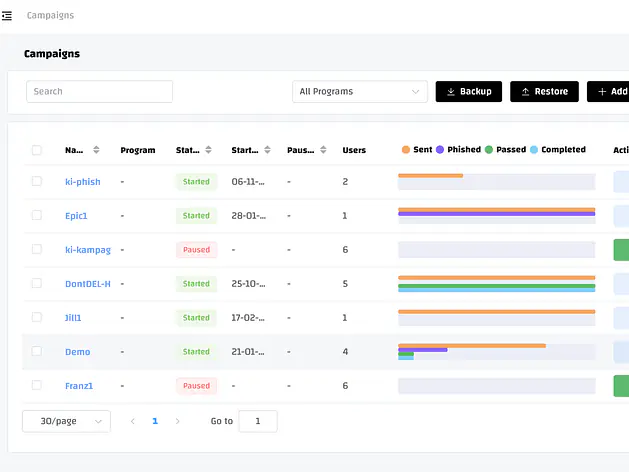Select page 1 in pagination
Screen dimensions: 629x472
click(155, 421)
